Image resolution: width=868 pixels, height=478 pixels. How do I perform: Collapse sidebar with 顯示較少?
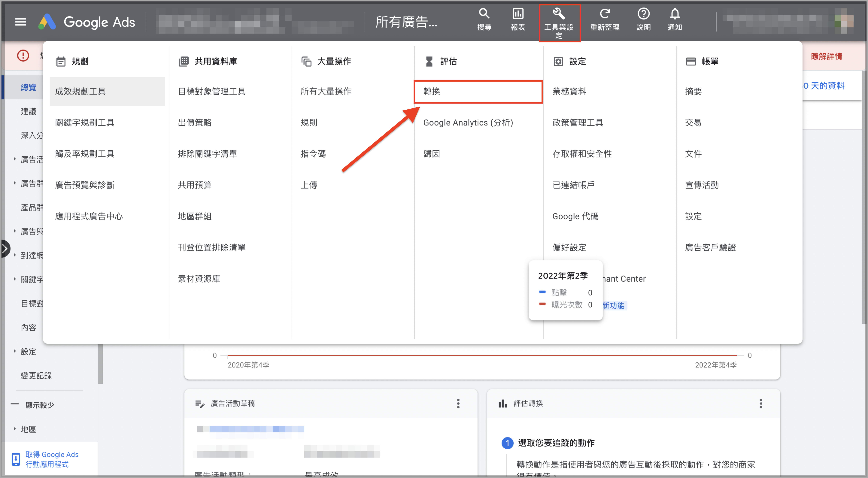click(33, 405)
